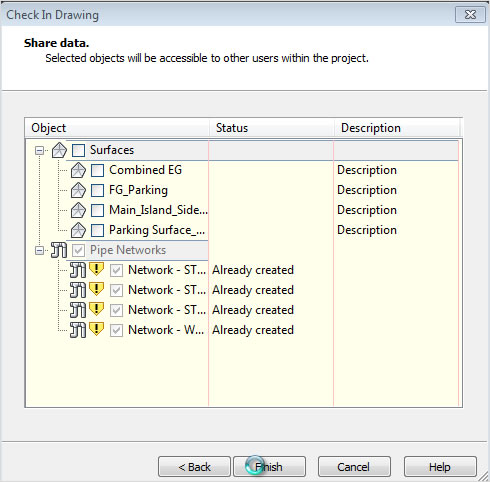Cancel the Check In Drawing dialog

click(354, 467)
